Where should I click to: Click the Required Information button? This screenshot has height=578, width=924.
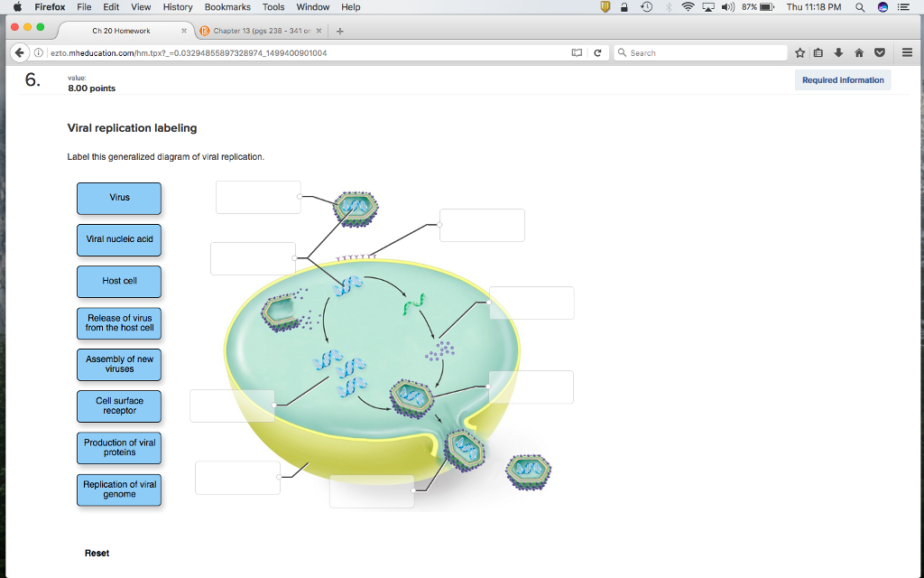coord(842,79)
